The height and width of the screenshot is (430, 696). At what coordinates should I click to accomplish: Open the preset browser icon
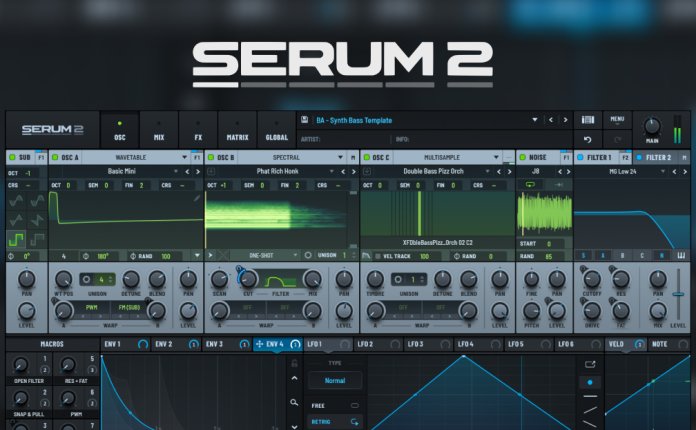point(588,120)
